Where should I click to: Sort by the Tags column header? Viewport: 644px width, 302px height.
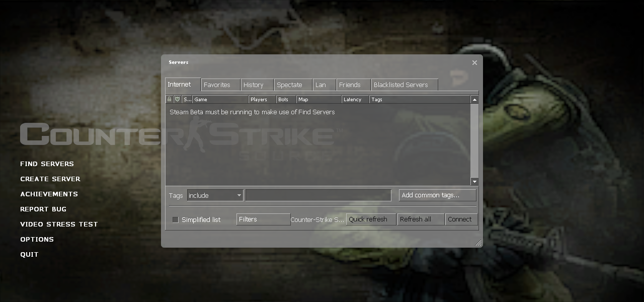(x=420, y=100)
